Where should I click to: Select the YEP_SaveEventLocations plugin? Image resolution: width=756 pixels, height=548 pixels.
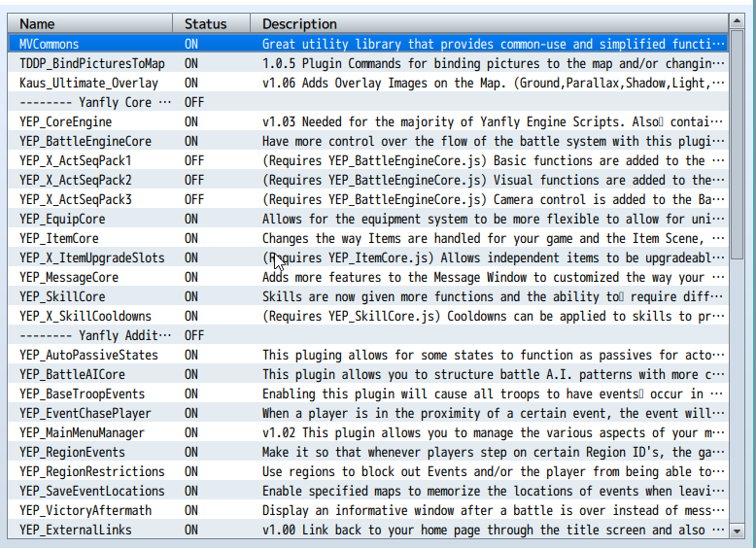tap(368, 491)
